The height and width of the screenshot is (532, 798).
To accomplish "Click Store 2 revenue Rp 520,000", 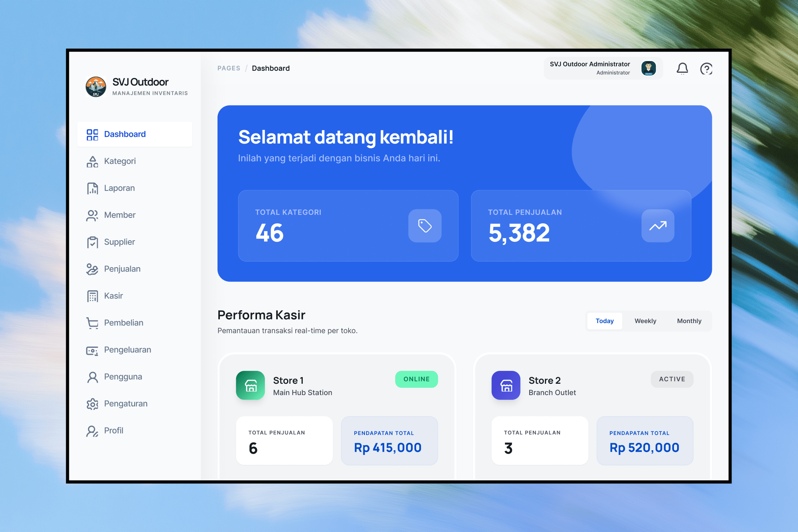I will (x=644, y=448).
